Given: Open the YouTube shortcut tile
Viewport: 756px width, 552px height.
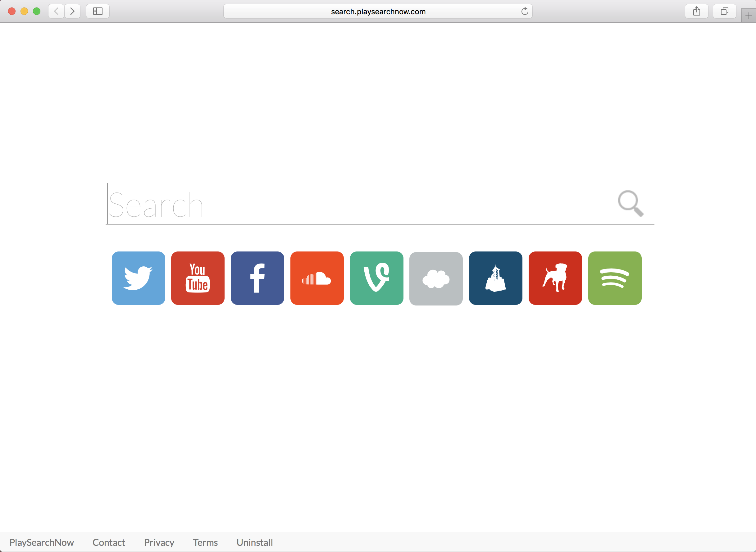Looking at the screenshot, I should click(x=198, y=278).
